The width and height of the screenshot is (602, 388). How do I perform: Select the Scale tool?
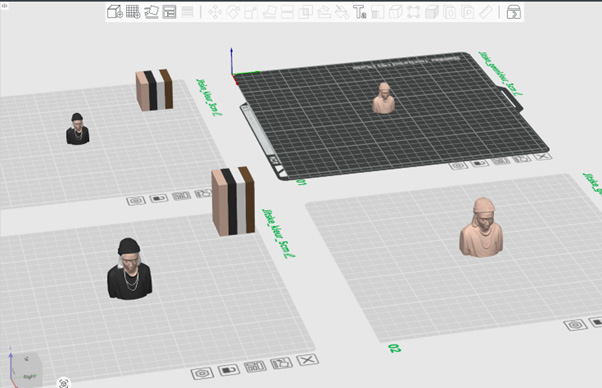(x=251, y=12)
